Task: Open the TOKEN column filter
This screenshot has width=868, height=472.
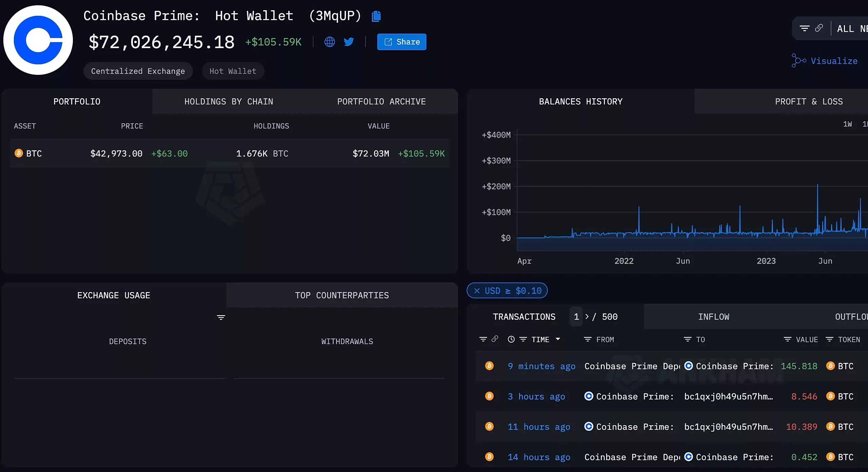Action: [829, 339]
